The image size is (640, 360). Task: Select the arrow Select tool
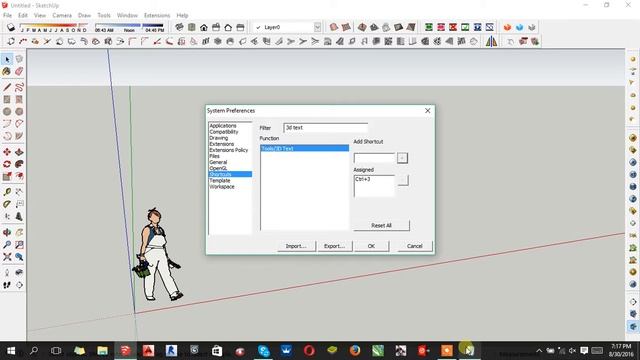point(7,60)
